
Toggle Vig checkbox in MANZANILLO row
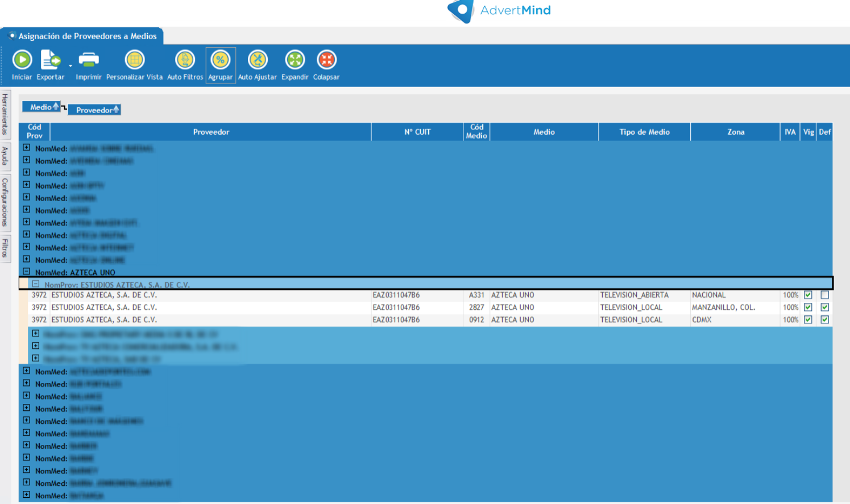tap(808, 307)
